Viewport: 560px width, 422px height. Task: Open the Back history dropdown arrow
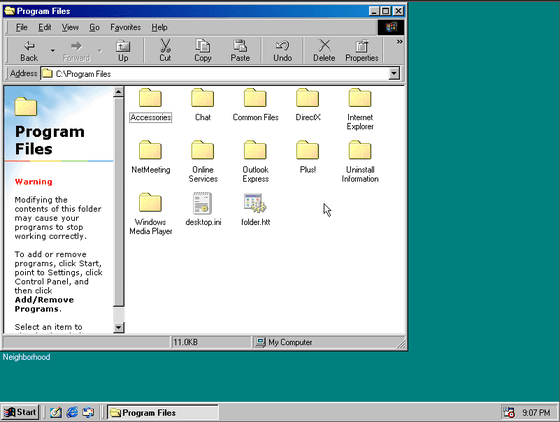click(52, 51)
